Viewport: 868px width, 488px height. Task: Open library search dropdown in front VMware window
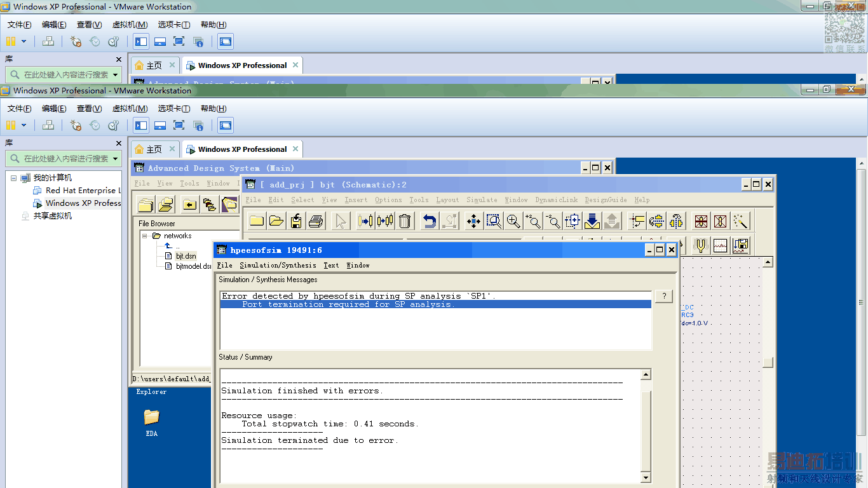tap(115, 159)
